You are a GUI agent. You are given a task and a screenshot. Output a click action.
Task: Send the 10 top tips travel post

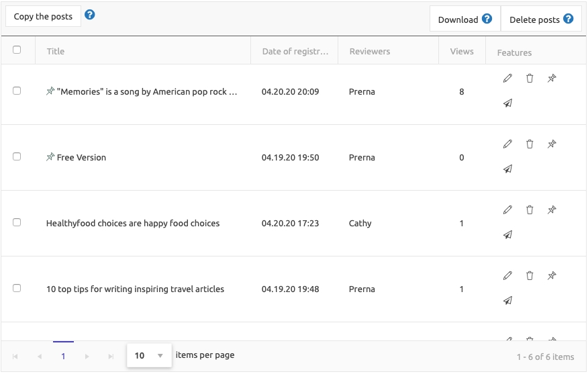(x=507, y=300)
